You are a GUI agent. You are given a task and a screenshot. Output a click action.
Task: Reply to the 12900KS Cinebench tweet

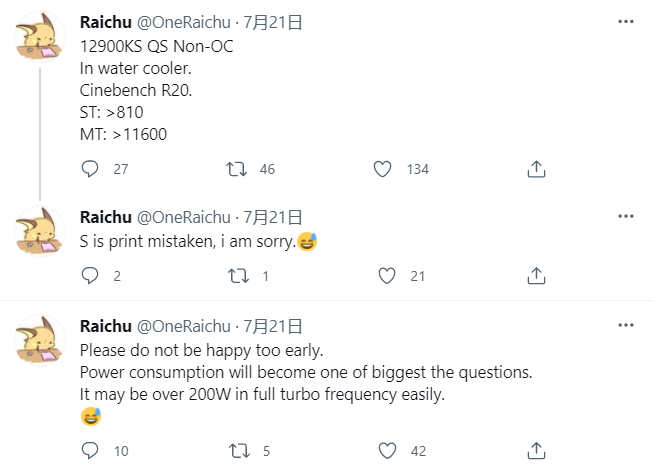tap(90, 169)
